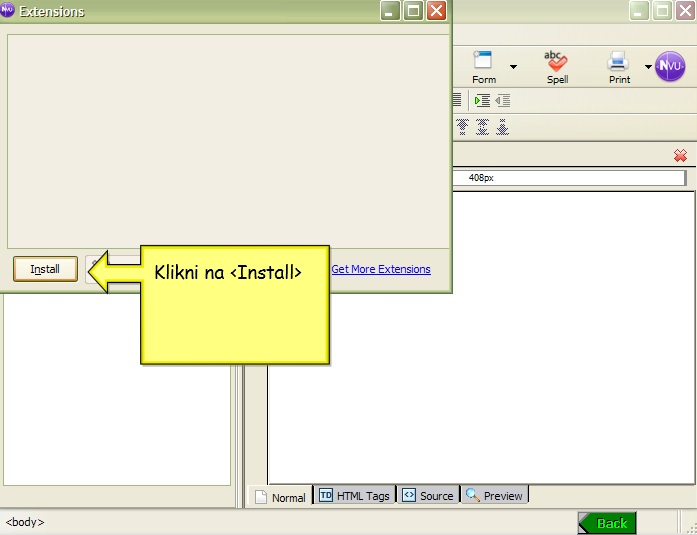Decrease text indent with outdent icon

tap(502, 100)
